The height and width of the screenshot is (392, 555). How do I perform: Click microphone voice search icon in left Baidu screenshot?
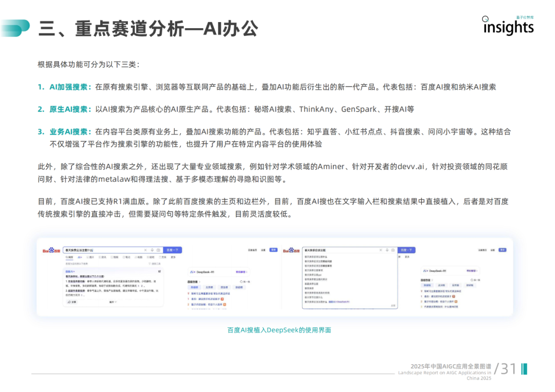pyautogui.click(x=152, y=250)
